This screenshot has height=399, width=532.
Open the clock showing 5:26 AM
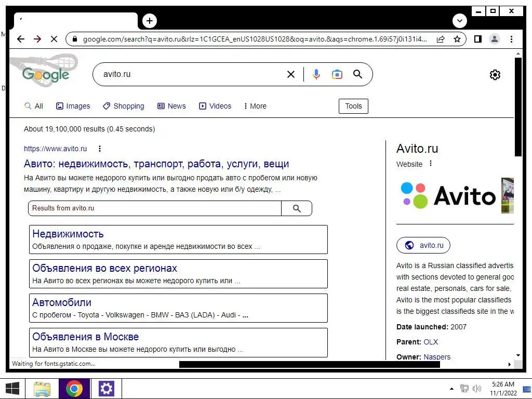point(503,389)
